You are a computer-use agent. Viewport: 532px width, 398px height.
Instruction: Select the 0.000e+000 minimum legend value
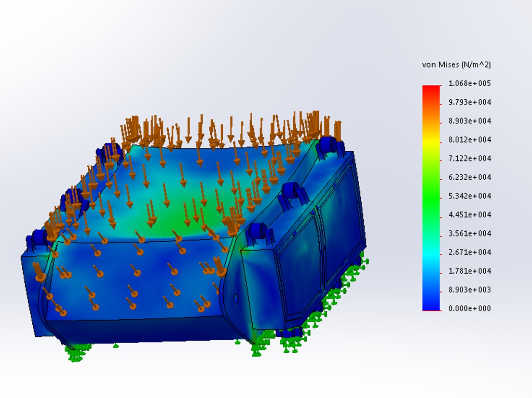(x=470, y=308)
